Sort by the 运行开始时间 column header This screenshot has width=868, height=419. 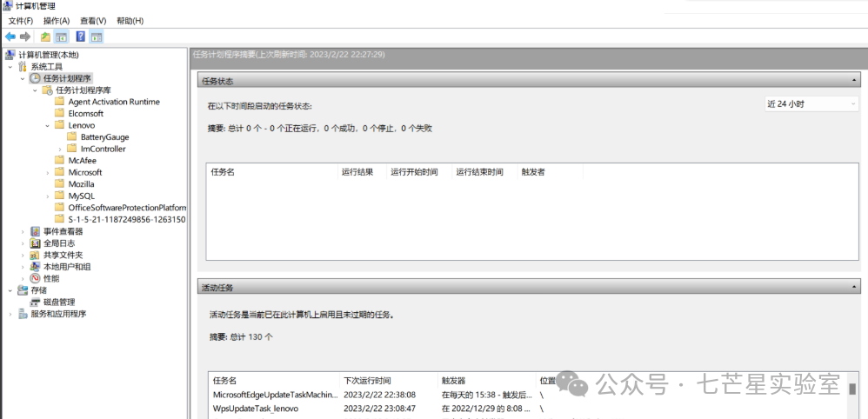[x=419, y=172]
